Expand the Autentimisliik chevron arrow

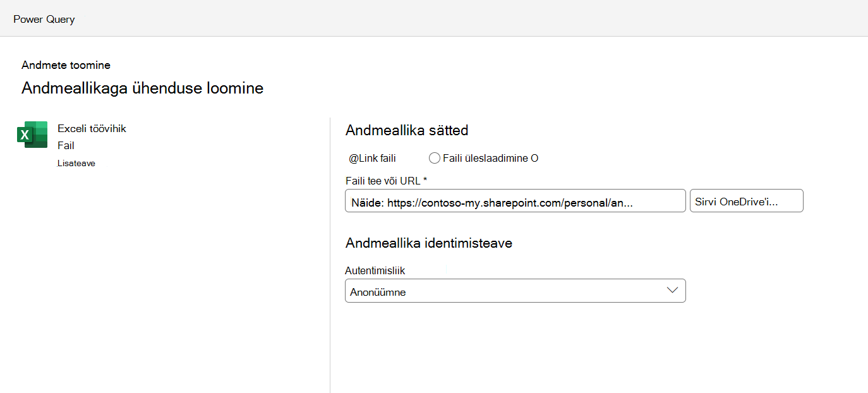coord(672,291)
